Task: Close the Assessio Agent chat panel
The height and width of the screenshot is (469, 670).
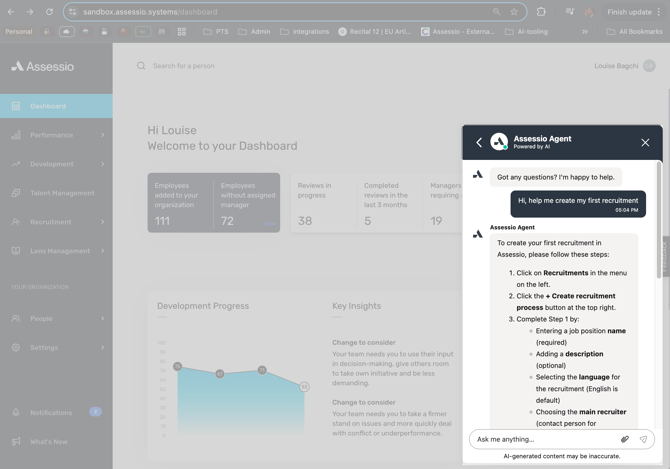Action: point(645,143)
